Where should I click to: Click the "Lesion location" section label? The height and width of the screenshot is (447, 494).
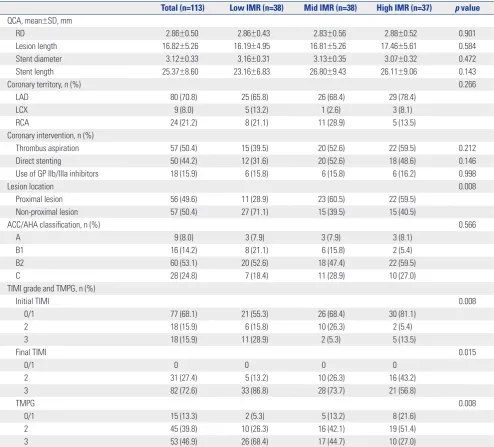(x=30, y=186)
